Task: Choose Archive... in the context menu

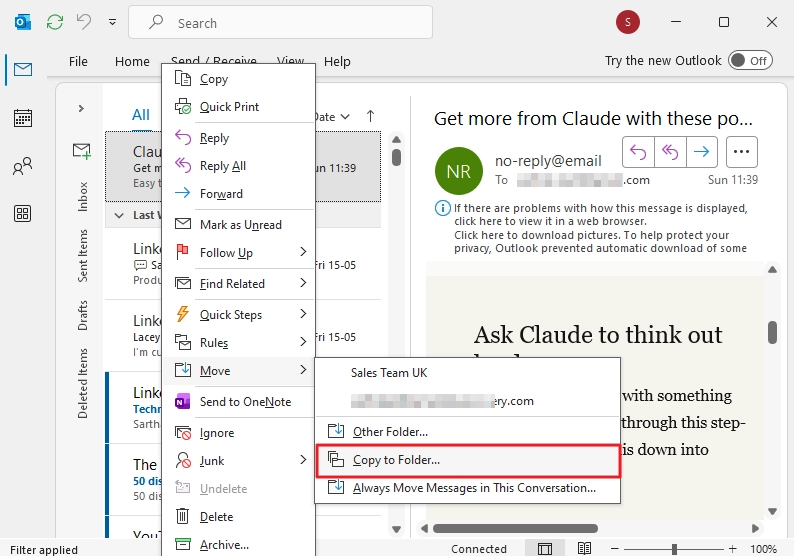Action: click(239, 544)
